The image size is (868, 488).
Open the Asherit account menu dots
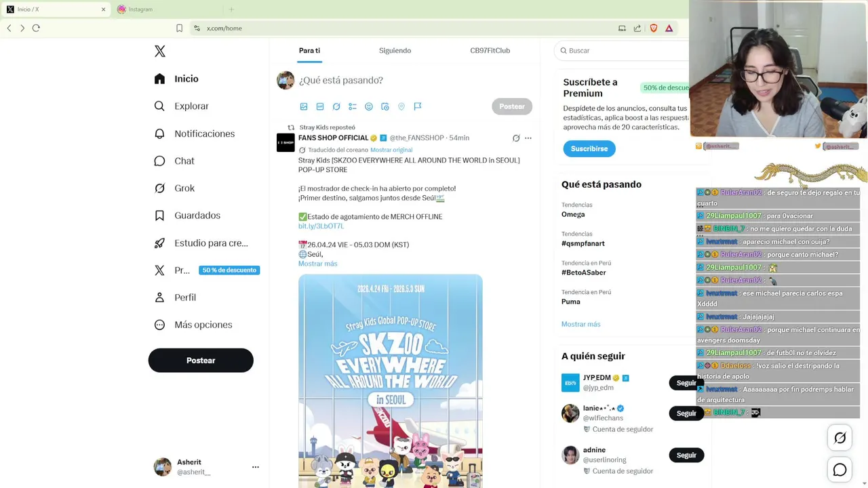(256, 467)
